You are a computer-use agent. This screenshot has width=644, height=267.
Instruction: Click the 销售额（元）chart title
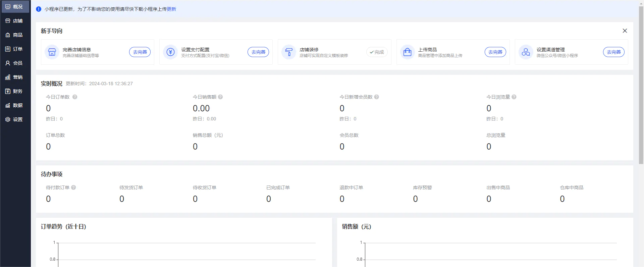coord(357,226)
